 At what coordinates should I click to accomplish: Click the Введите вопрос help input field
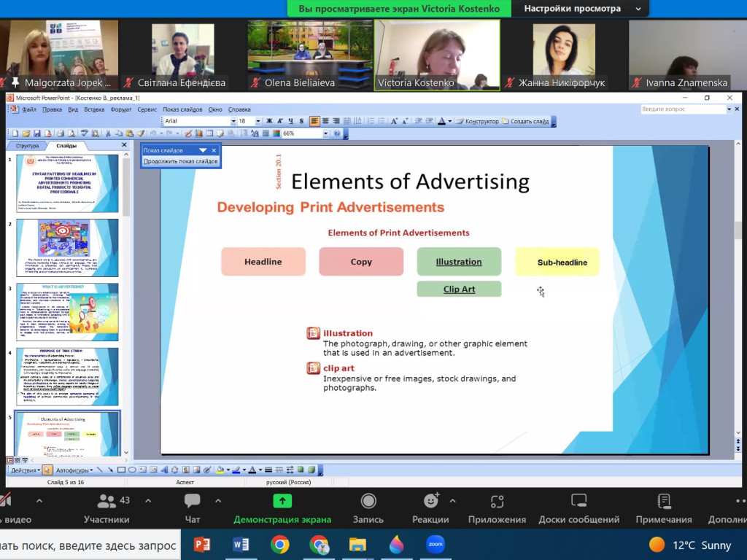coord(683,109)
